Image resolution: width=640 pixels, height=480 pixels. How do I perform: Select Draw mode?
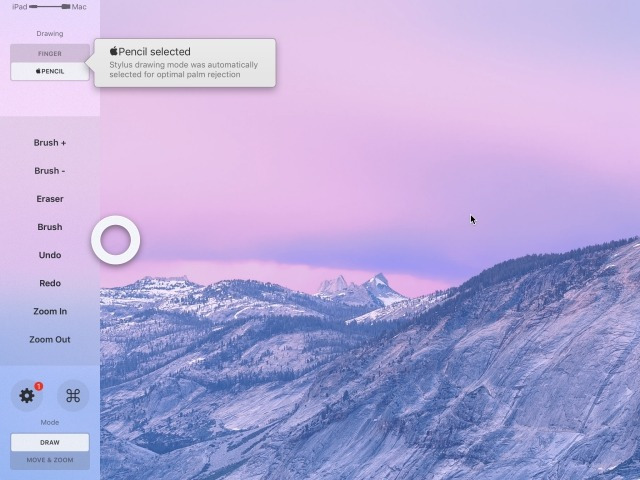point(50,442)
